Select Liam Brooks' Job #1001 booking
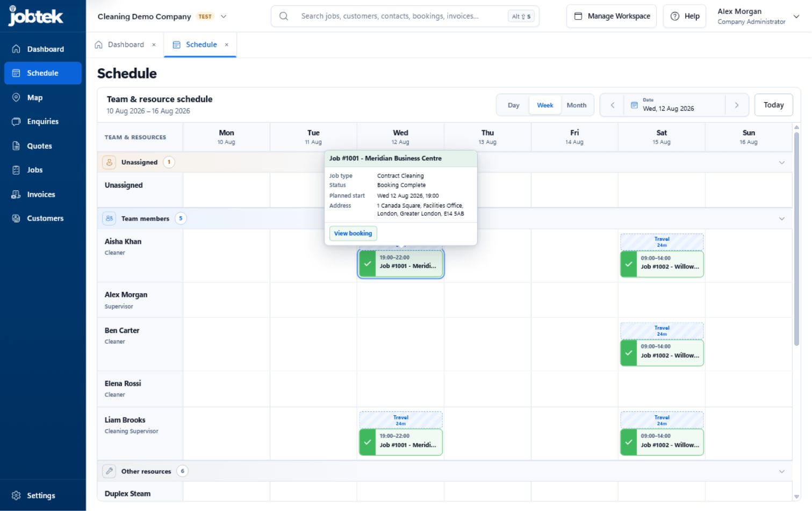The image size is (812, 511). (401, 442)
